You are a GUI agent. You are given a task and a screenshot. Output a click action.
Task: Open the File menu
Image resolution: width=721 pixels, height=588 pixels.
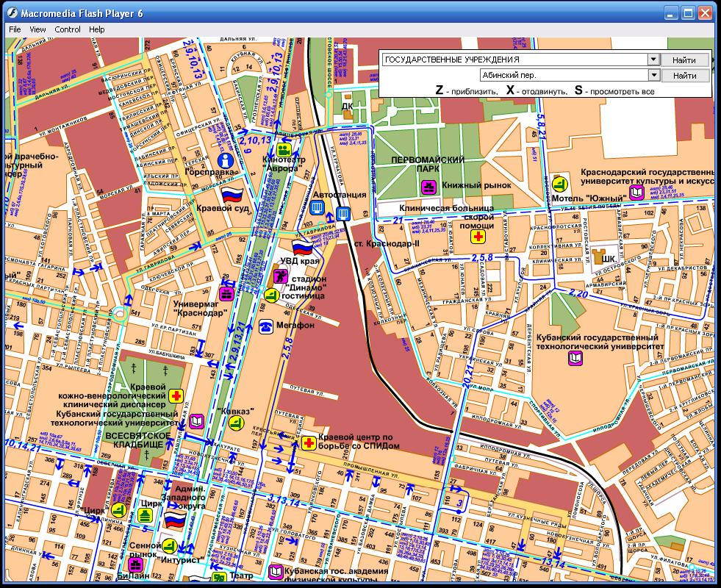pos(15,29)
